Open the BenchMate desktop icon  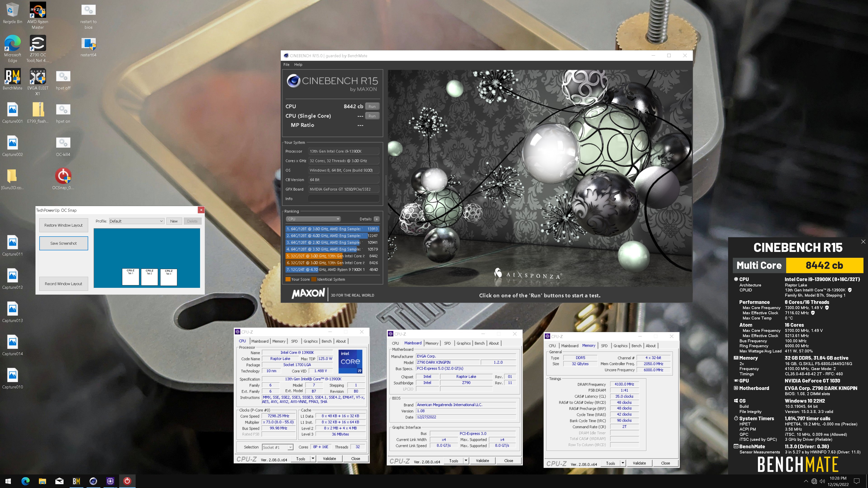coord(12,80)
